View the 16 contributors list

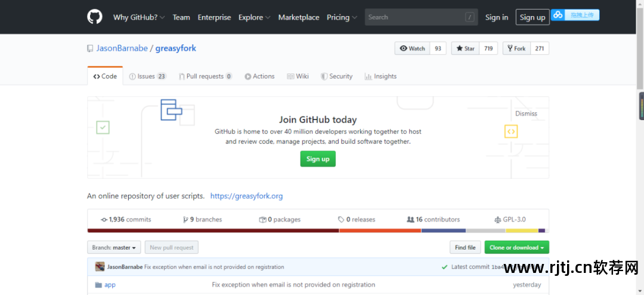tap(434, 219)
